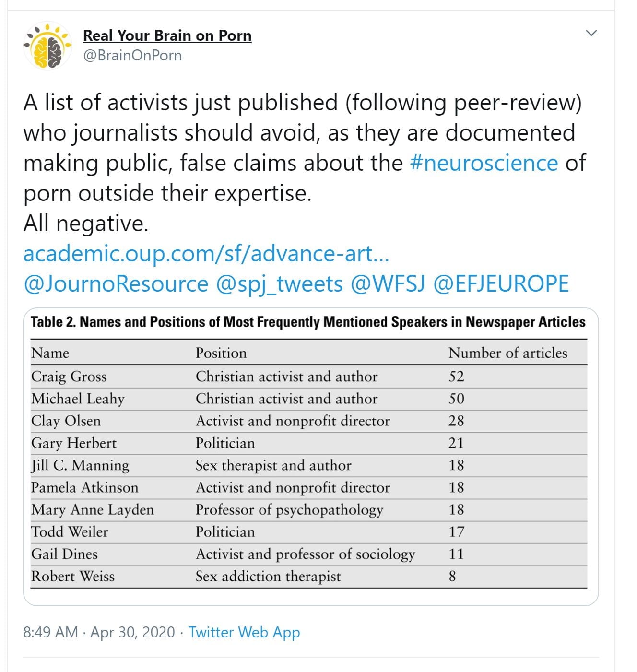This screenshot has height=672, width=637.
Task: Visit the @spj_tweets mention
Action: tap(279, 284)
